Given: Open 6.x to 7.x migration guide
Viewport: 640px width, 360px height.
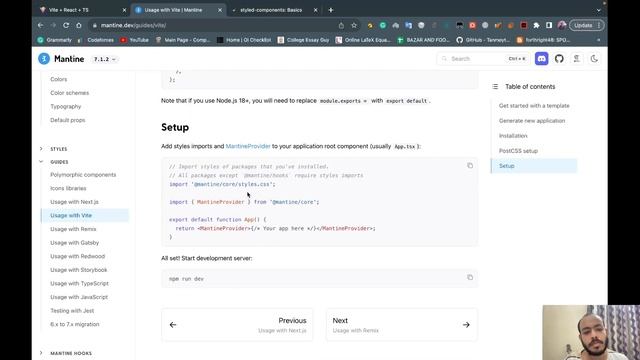Looking at the screenshot, I should (x=75, y=324).
